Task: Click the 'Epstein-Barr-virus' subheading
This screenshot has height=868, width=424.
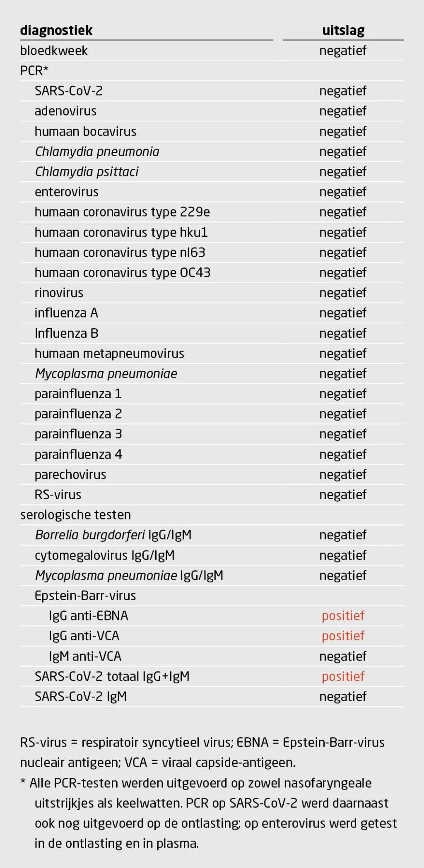Action: [x=85, y=596]
